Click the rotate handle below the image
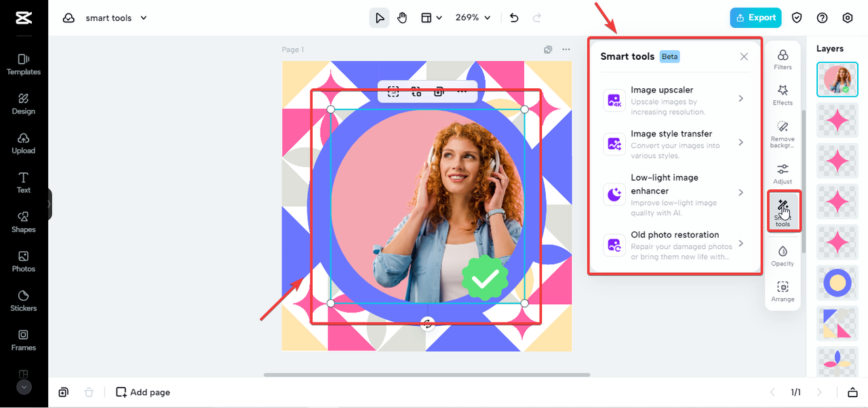The width and height of the screenshot is (868, 408). point(427,323)
